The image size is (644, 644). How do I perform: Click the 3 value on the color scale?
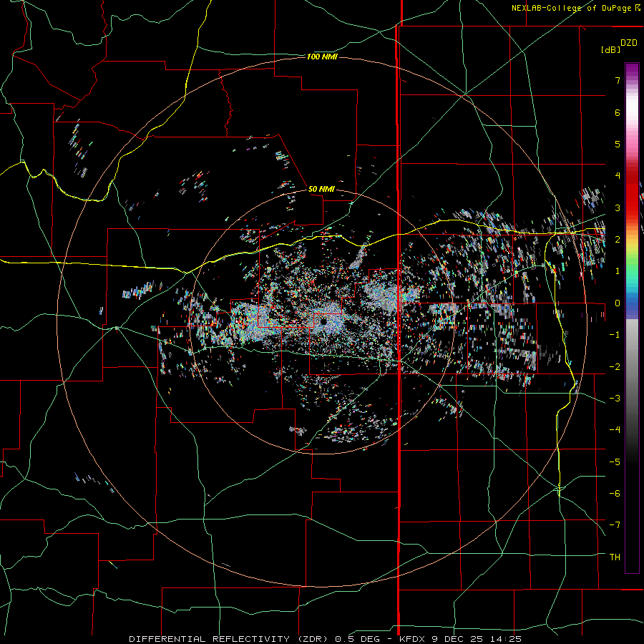(x=618, y=208)
